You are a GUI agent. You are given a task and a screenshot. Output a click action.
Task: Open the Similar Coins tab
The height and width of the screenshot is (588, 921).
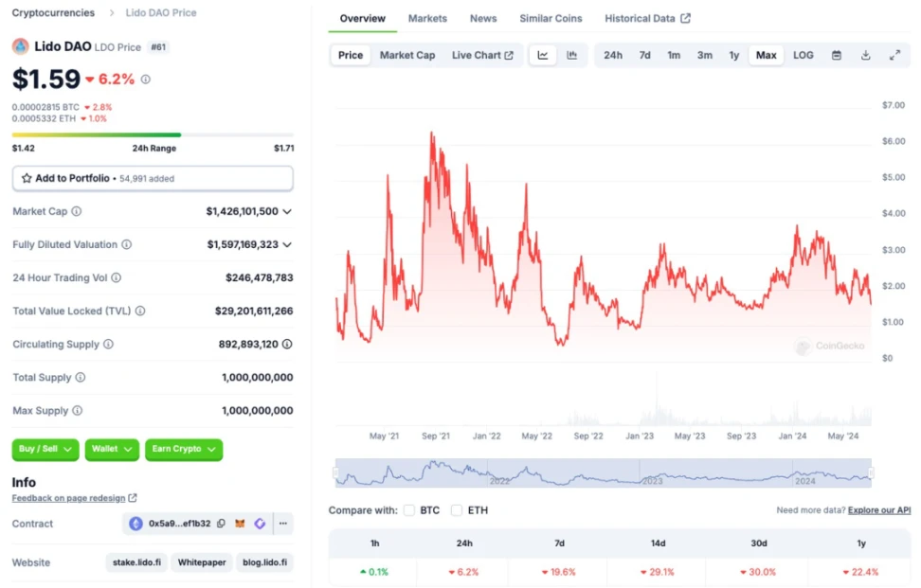coord(551,18)
